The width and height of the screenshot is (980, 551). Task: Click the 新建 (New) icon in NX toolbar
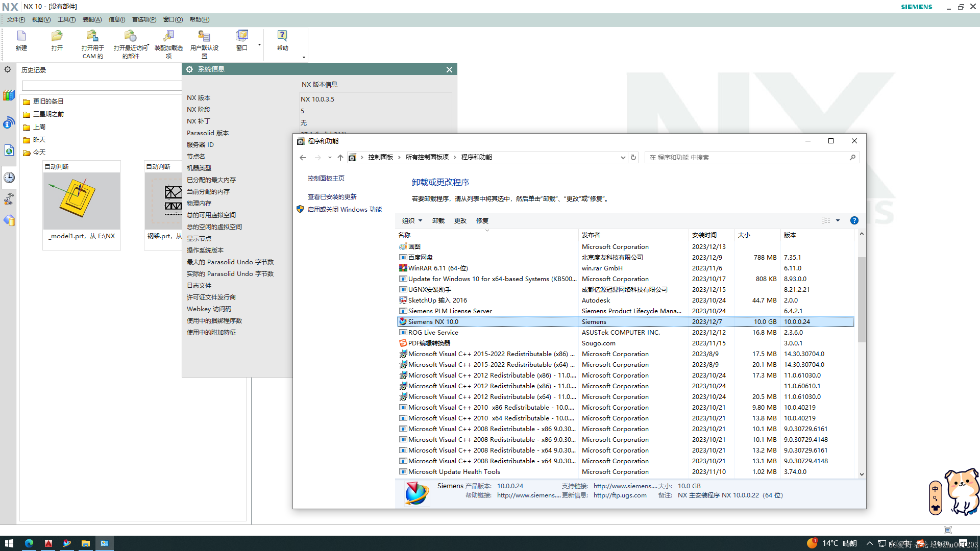coord(21,36)
